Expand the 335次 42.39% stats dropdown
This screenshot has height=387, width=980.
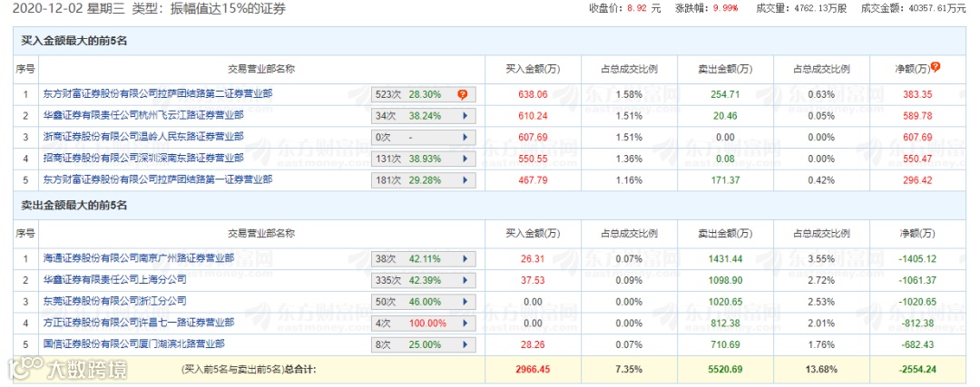click(x=424, y=280)
